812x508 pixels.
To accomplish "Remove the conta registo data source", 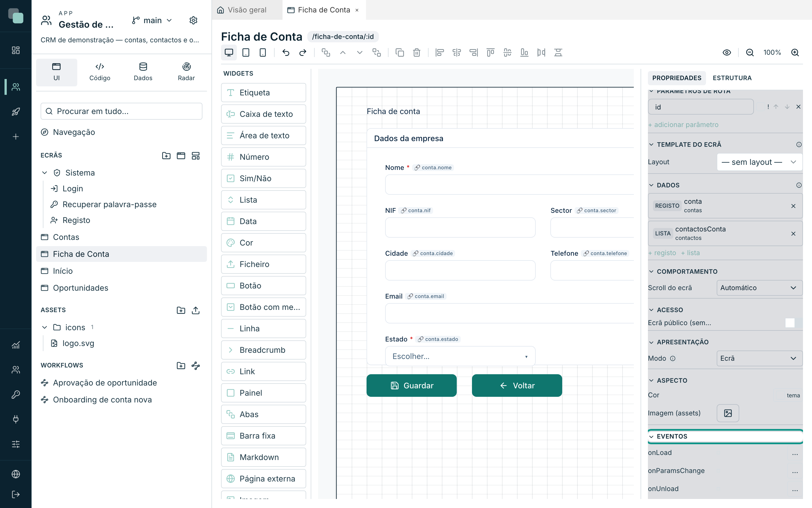I will (x=793, y=206).
